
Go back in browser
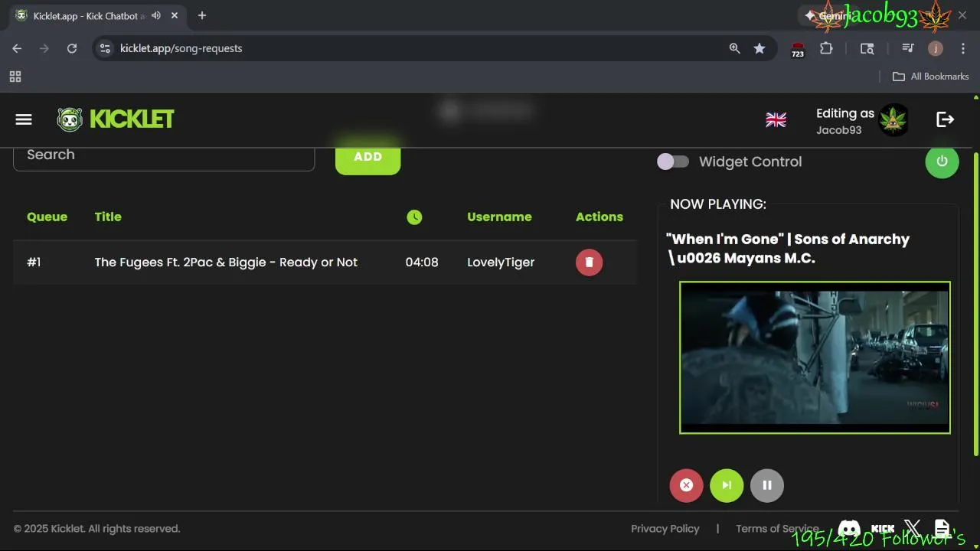pos(17,48)
